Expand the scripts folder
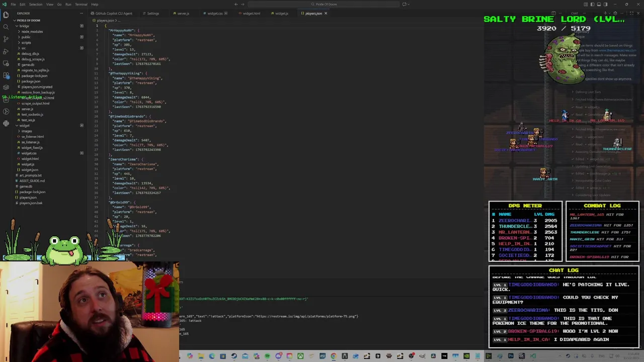Viewport: 644px width, 362px height. 26,42
